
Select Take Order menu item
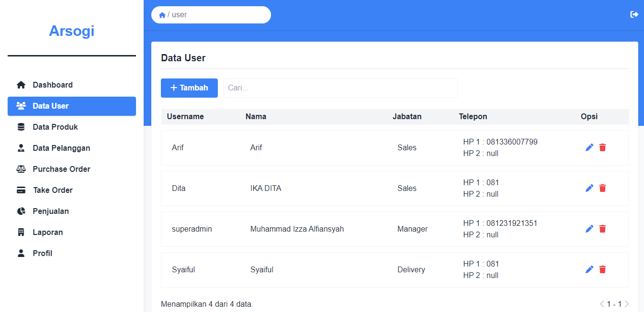53,190
